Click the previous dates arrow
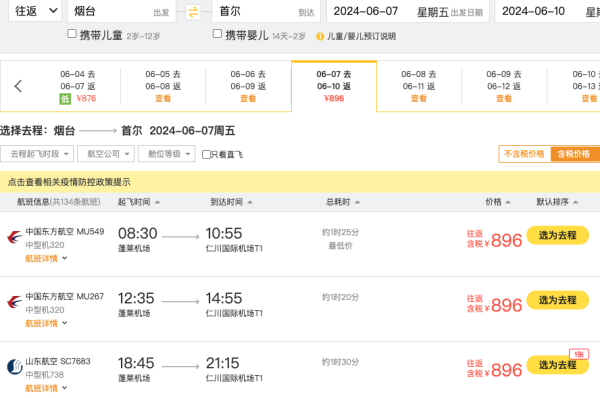Screen dimensions: 600x398 click(x=18, y=86)
